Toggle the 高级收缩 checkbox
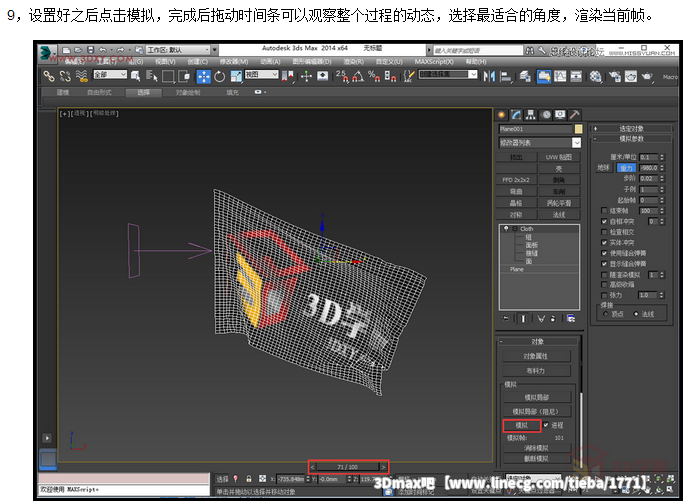The width and height of the screenshot is (686, 502). click(604, 284)
